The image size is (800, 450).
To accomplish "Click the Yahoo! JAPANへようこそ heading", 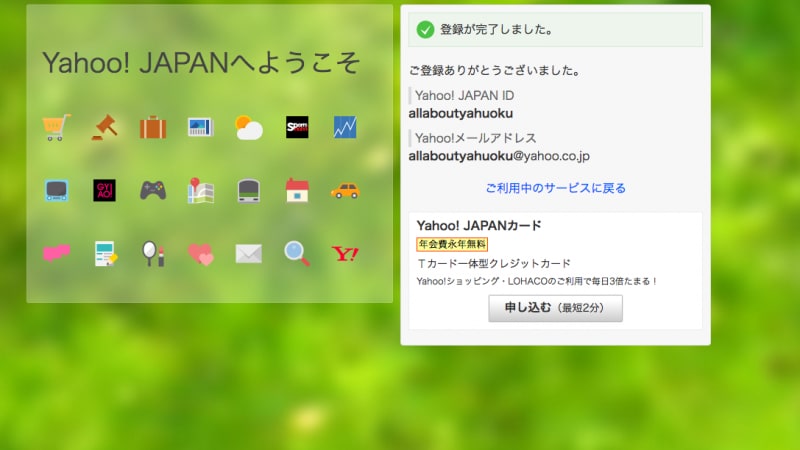I will [201, 63].
